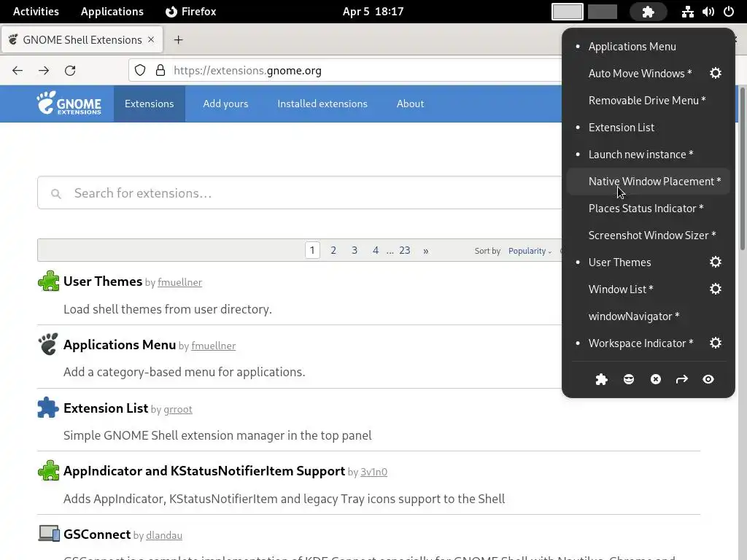Toggle Places Status Indicator extension

coord(649,208)
